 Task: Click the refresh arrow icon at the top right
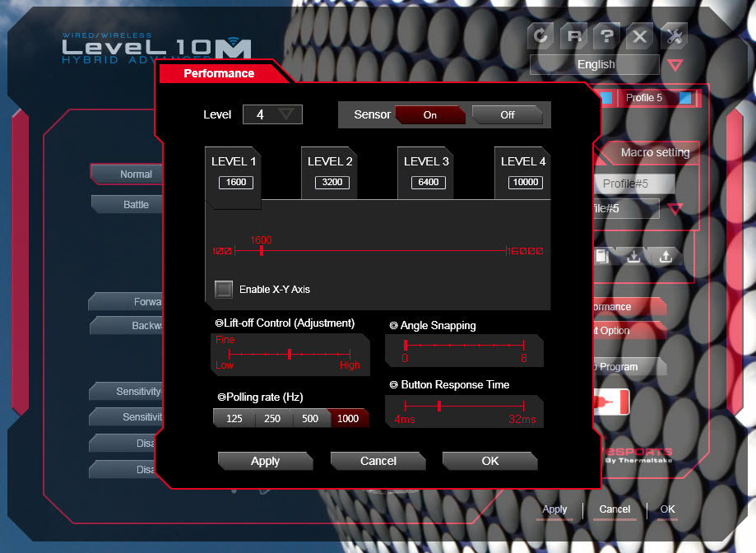(541, 35)
